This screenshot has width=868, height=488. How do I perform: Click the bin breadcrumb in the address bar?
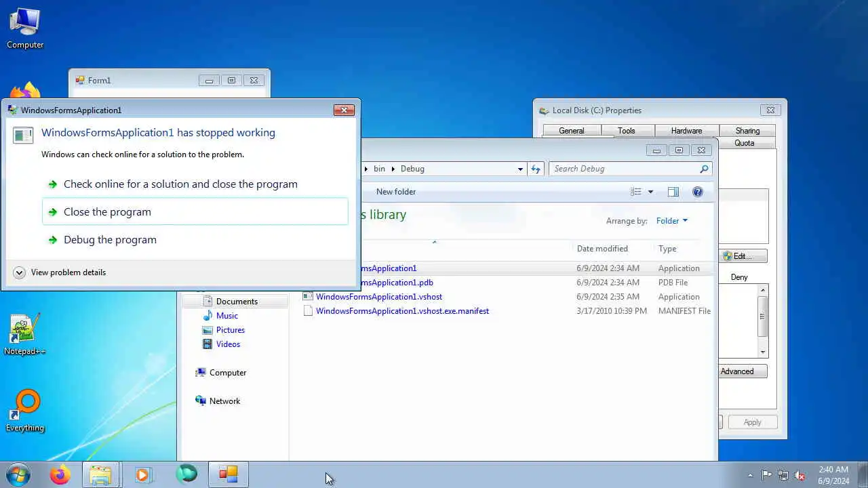(x=379, y=169)
